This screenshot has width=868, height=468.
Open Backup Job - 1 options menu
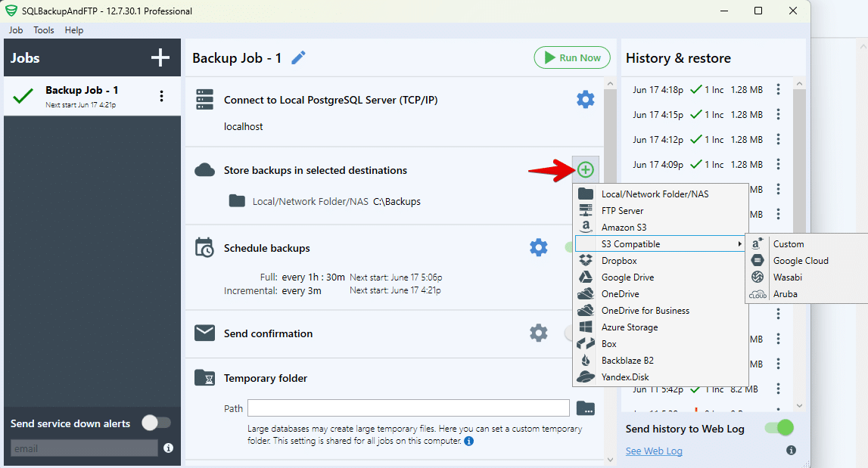click(162, 96)
